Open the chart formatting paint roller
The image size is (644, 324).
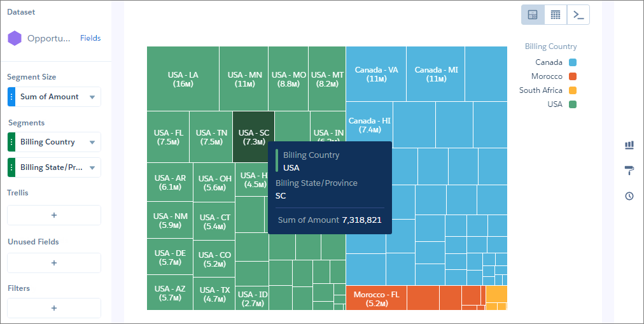[629, 171]
